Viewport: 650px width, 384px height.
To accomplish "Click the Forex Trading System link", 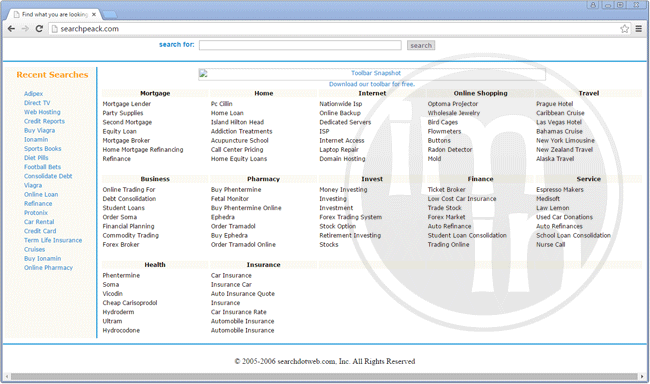I will (351, 217).
